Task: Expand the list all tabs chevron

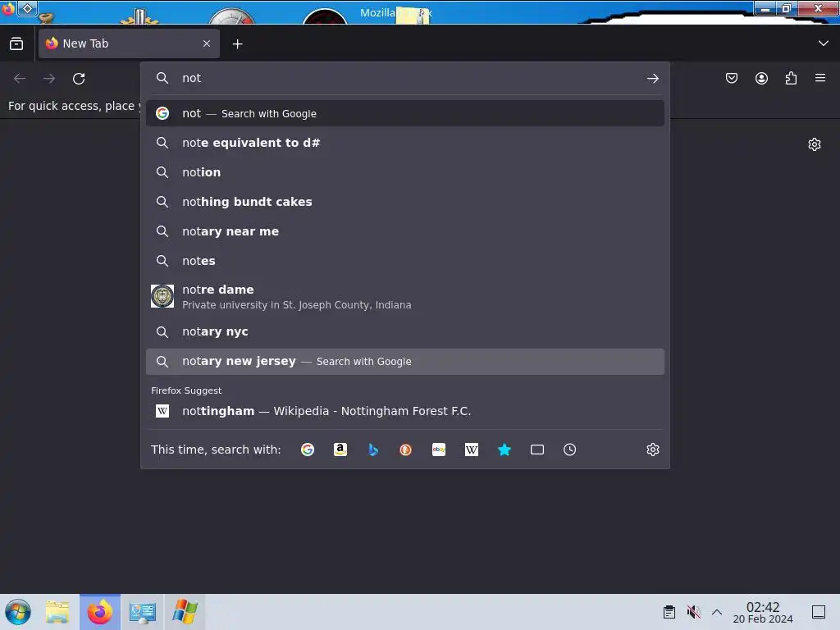Action: [x=824, y=43]
